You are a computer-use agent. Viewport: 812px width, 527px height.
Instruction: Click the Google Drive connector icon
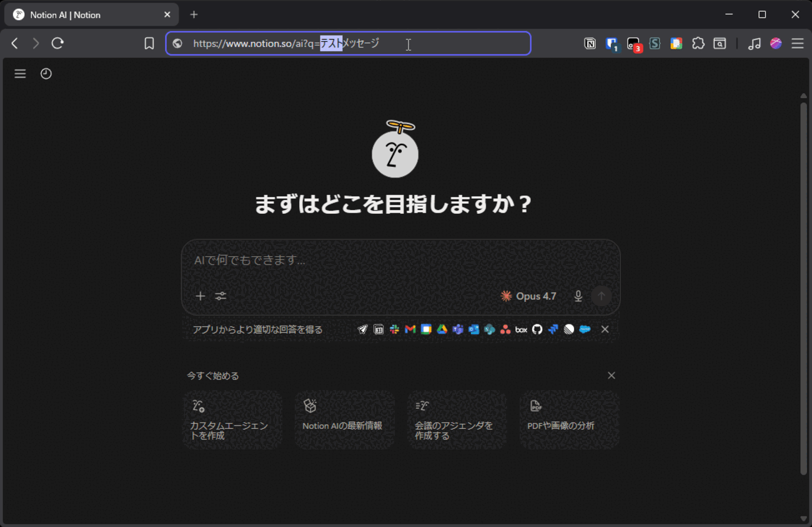[442, 329]
